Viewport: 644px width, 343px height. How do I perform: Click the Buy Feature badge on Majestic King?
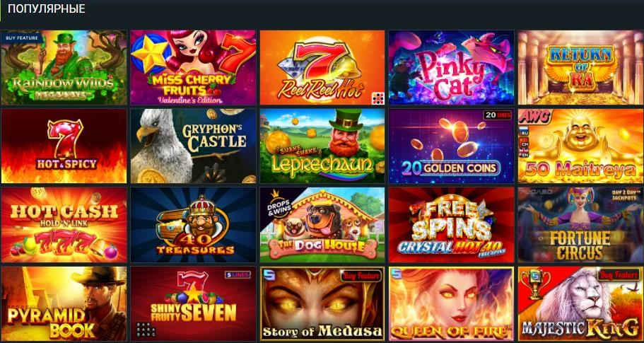tap(619, 275)
